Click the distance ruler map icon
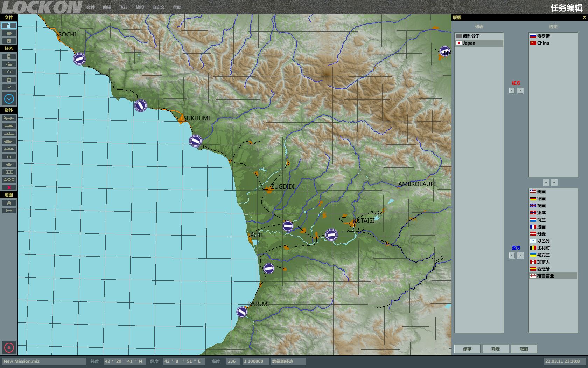Screen dimensions: 588x368 (9, 211)
